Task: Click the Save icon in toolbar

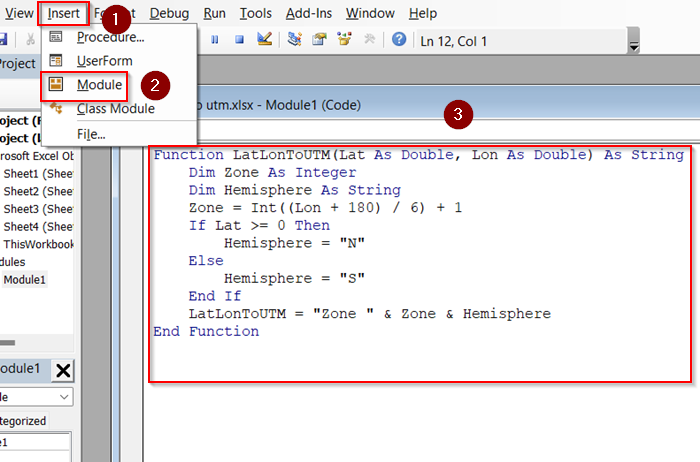Action: tap(3, 40)
